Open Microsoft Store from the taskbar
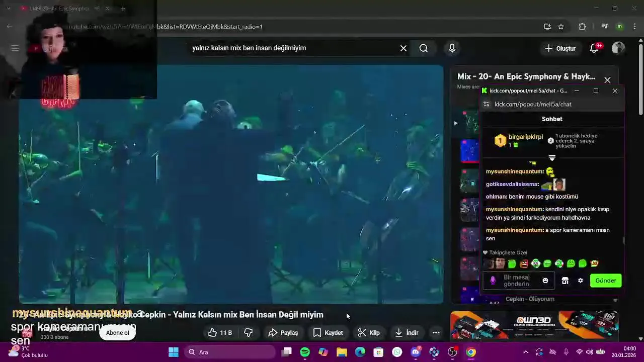Image resolution: width=644 pixels, height=362 pixels. (x=378, y=352)
